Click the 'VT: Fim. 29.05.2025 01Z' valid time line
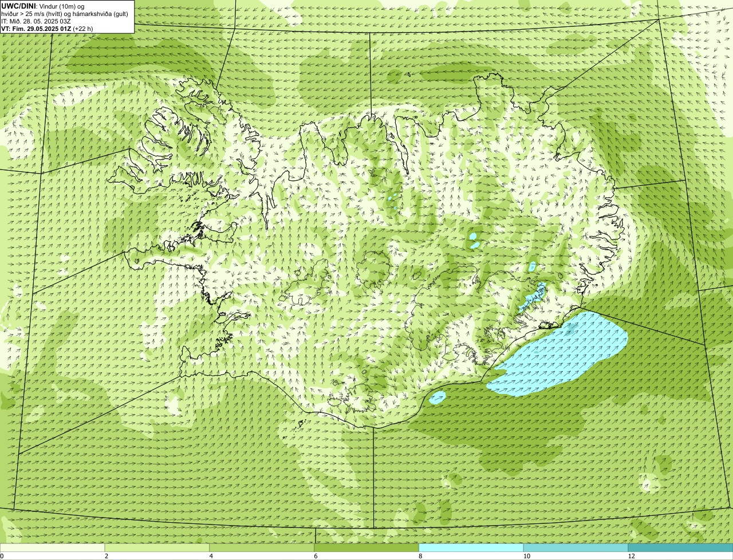 [36, 29]
